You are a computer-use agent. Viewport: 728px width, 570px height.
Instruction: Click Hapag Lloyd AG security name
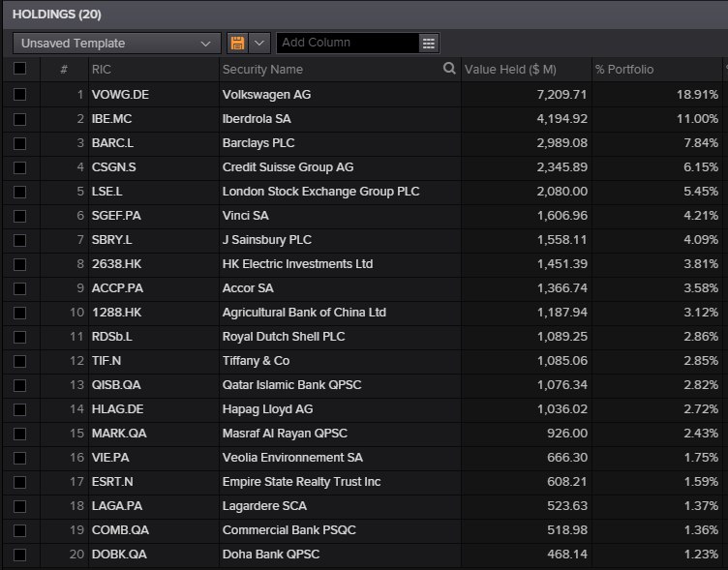click(x=267, y=409)
